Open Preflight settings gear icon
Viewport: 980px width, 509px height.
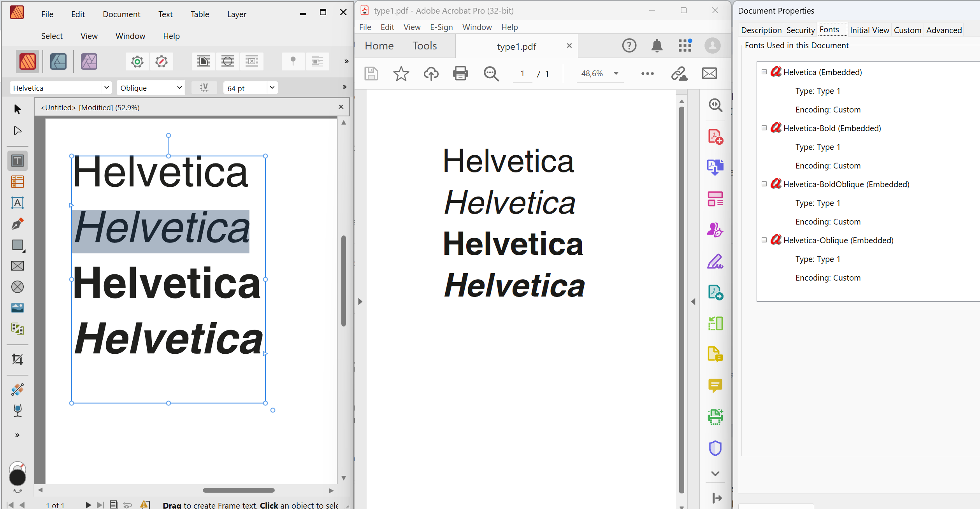137,61
